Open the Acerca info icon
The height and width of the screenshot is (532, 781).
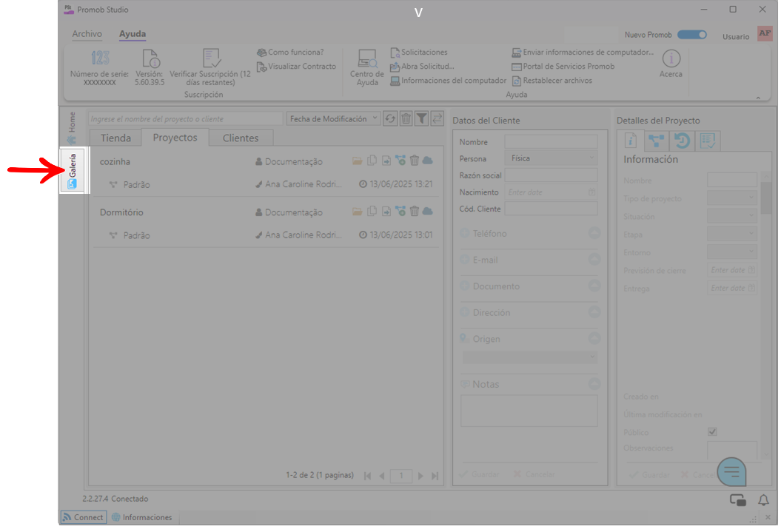tap(671, 58)
